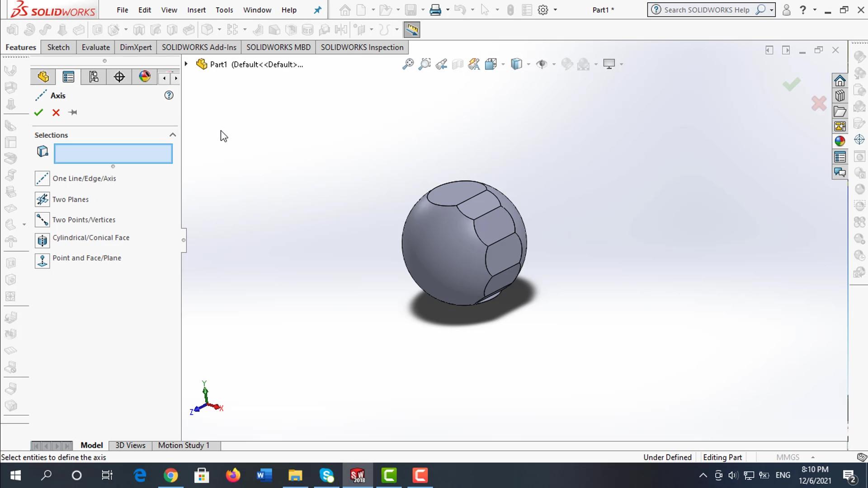Confirm the Axis with green checkmark
The image size is (868, 488).
coord(38,113)
